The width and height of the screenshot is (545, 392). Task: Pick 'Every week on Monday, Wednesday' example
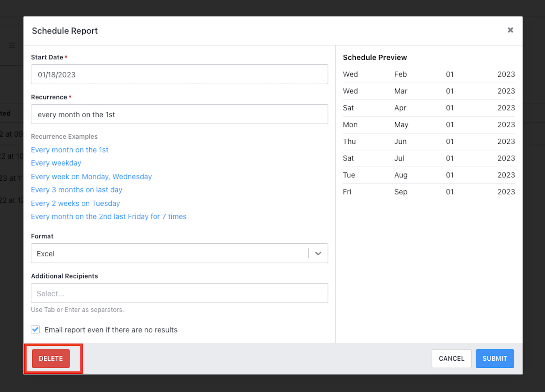(91, 176)
